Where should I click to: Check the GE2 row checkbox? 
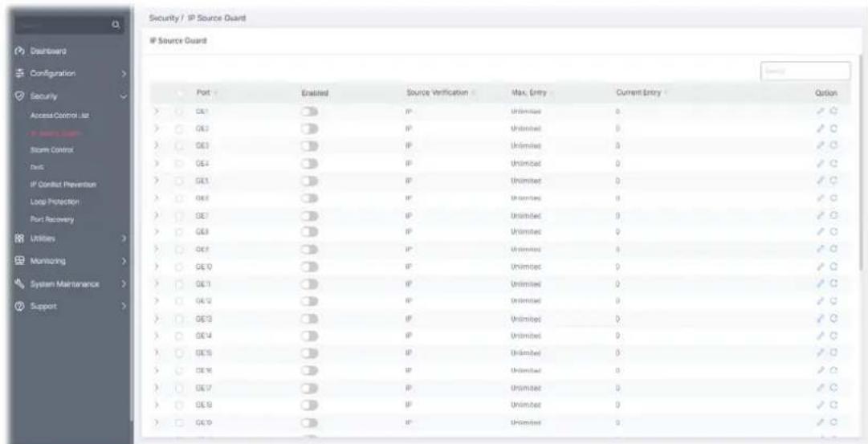point(179,128)
